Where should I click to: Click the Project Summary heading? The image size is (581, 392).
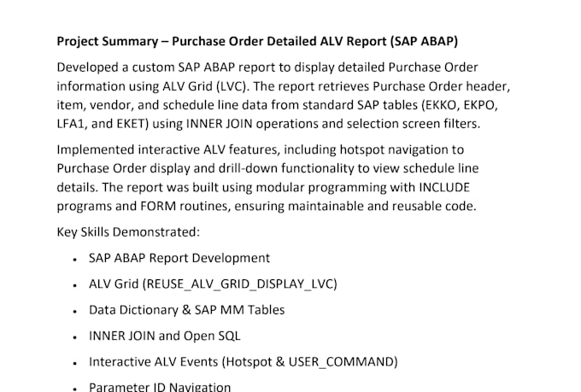tap(257, 41)
